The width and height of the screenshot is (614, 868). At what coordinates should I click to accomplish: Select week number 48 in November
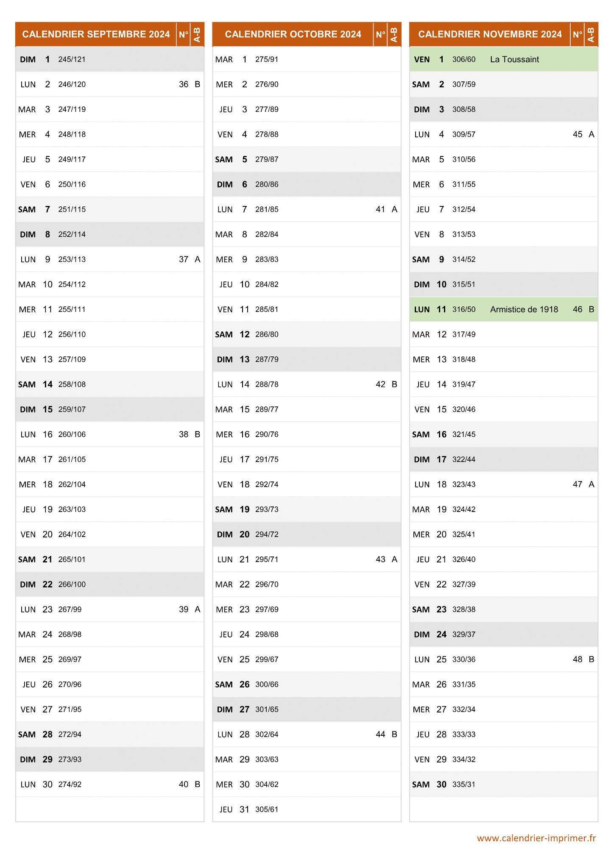(x=578, y=659)
